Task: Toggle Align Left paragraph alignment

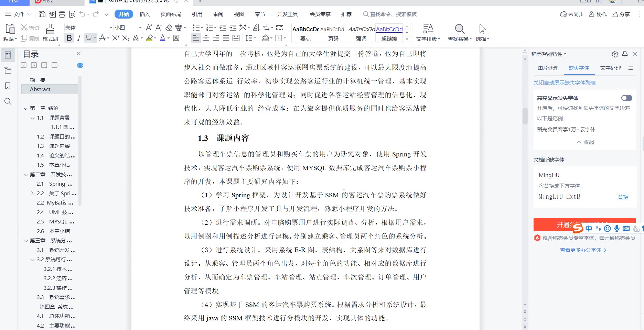Action: click(196, 38)
